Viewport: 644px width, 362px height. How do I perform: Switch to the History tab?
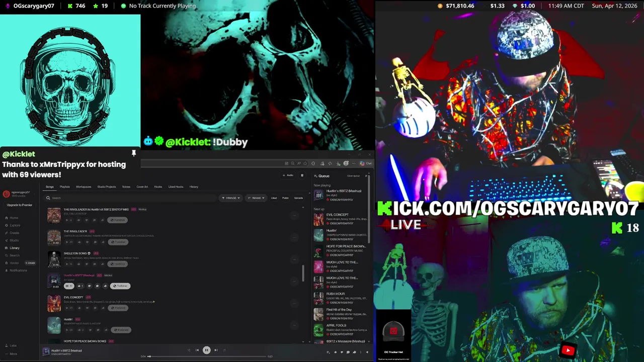click(194, 187)
